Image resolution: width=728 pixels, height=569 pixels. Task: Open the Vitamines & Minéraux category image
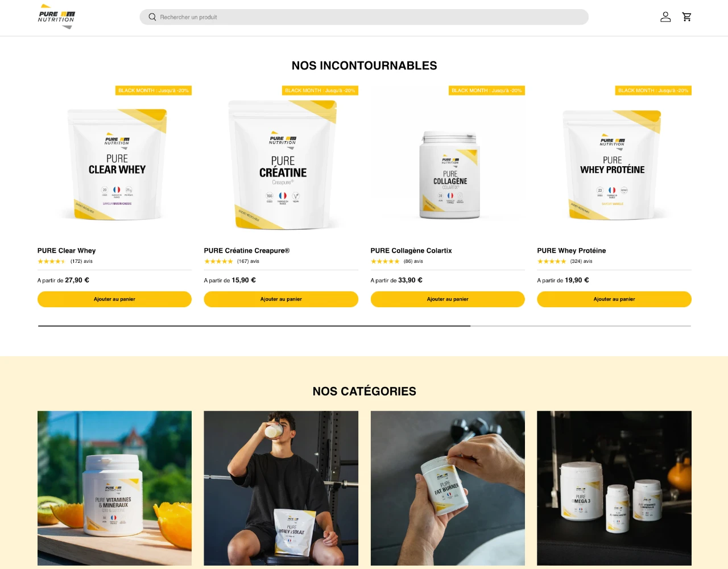114,488
